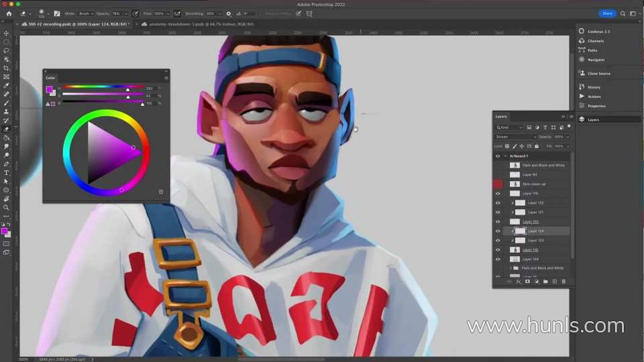Select the Move tool
The height and width of the screenshot is (362, 644).
pyautogui.click(x=6, y=33)
